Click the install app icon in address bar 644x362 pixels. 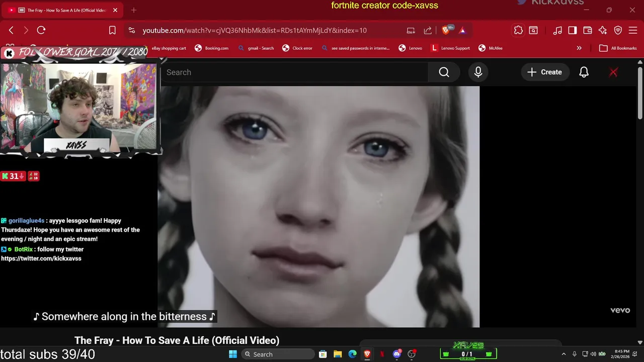click(411, 30)
